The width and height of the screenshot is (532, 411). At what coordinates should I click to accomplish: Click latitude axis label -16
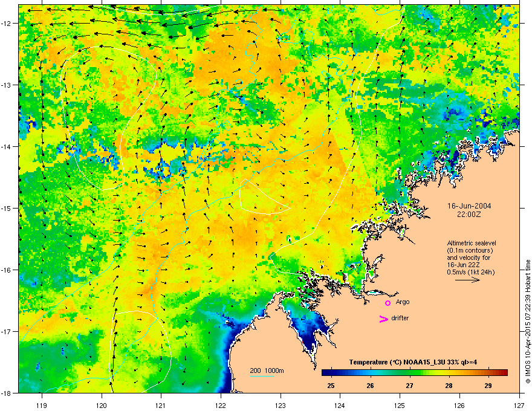6,270
